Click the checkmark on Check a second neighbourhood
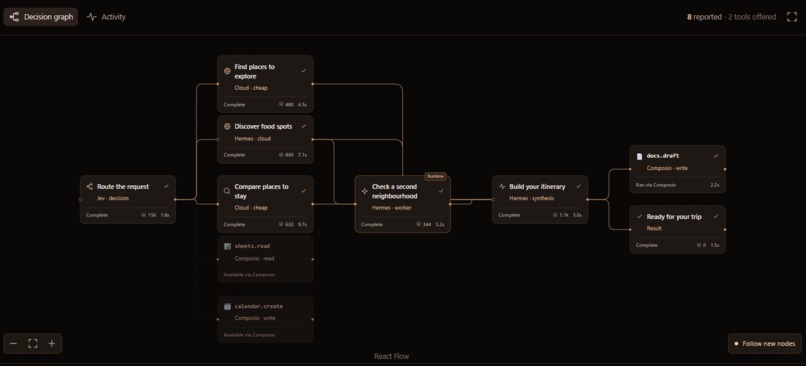Viewport: 806px width, 366px height. pyautogui.click(x=441, y=191)
